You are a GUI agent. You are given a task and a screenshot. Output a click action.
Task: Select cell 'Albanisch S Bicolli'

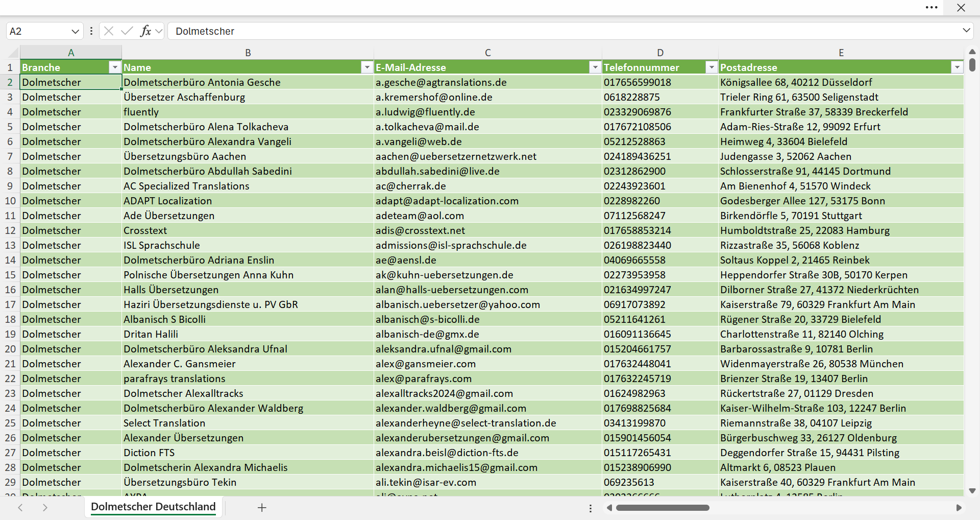pyautogui.click(x=248, y=319)
